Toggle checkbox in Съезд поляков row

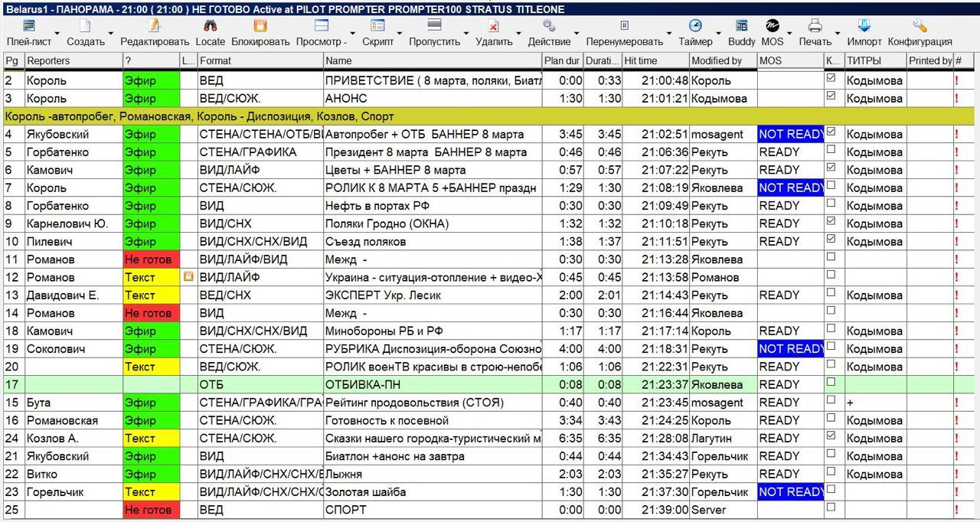click(x=831, y=239)
